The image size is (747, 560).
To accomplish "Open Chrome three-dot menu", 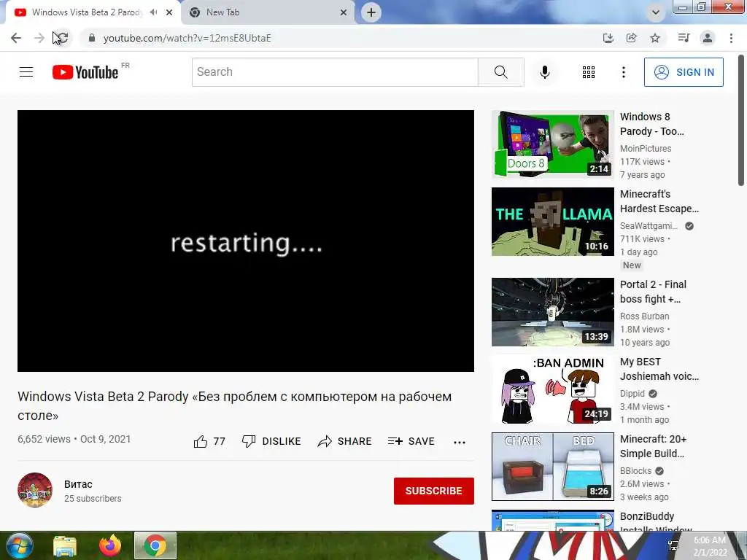I will [731, 38].
